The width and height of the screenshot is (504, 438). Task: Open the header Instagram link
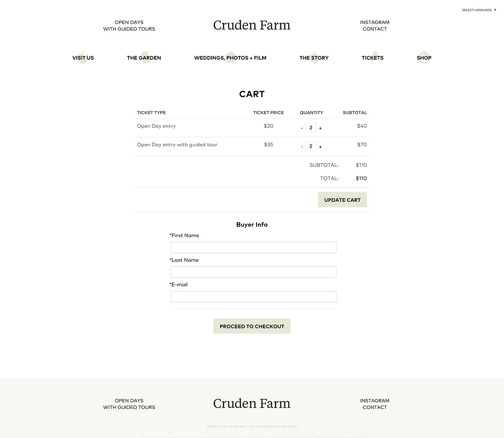pyautogui.click(x=375, y=22)
